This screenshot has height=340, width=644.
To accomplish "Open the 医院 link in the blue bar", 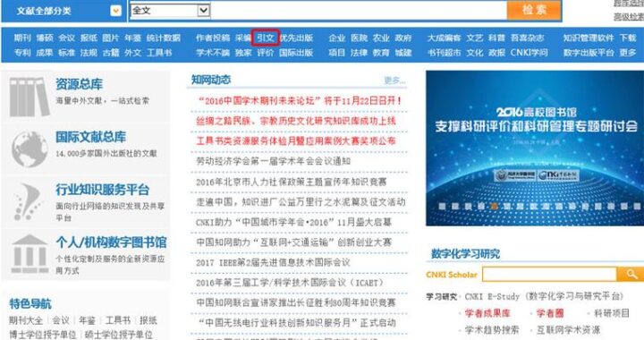I will [359, 38].
